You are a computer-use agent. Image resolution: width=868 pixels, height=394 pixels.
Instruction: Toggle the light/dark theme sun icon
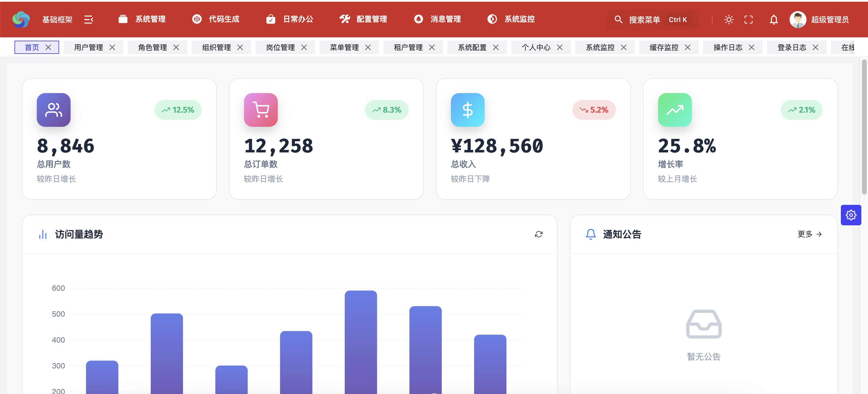click(728, 20)
